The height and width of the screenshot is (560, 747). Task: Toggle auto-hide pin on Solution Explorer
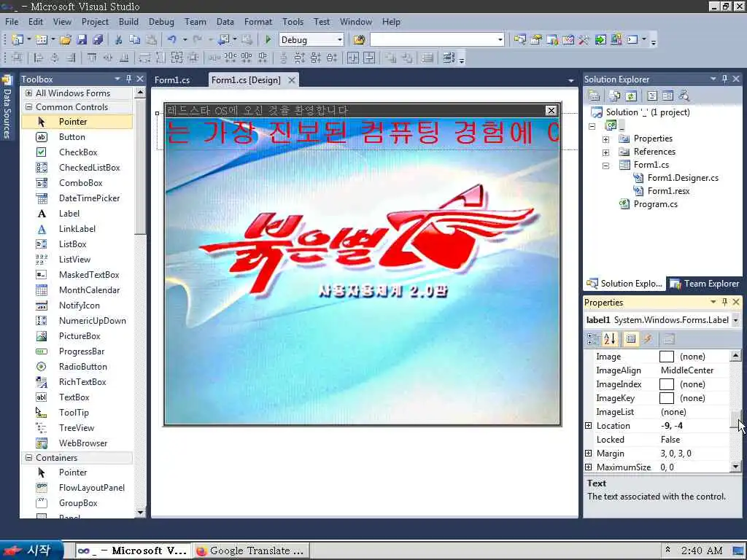click(724, 79)
